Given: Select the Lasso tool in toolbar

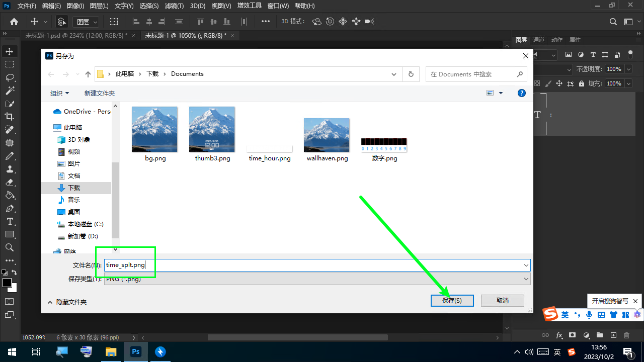Looking at the screenshot, I should (10, 77).
